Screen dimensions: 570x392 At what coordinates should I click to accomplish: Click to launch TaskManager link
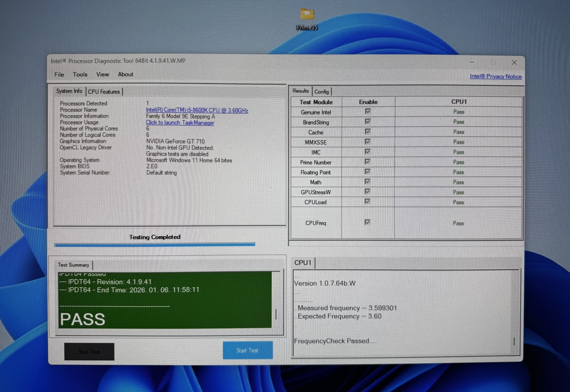[180, 123]
